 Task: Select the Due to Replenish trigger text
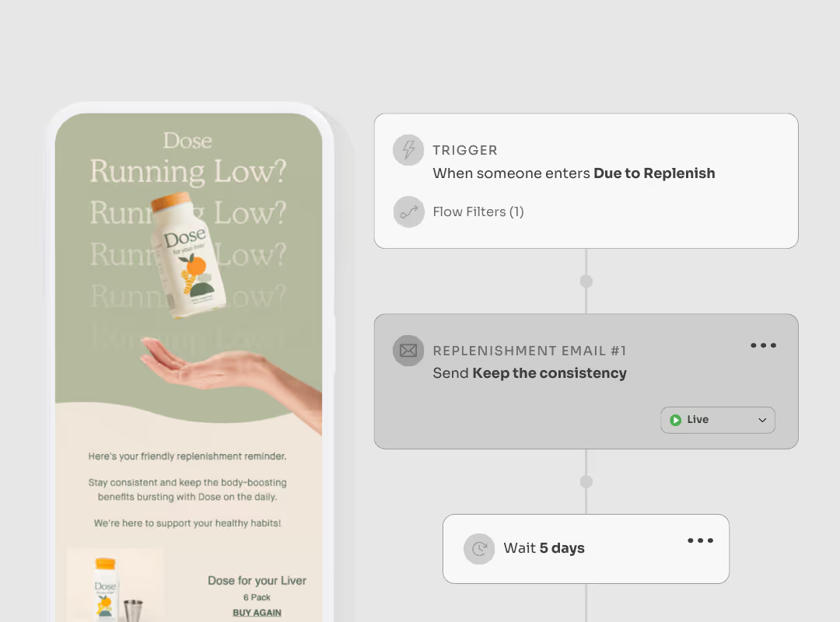[x=654, y=173]
